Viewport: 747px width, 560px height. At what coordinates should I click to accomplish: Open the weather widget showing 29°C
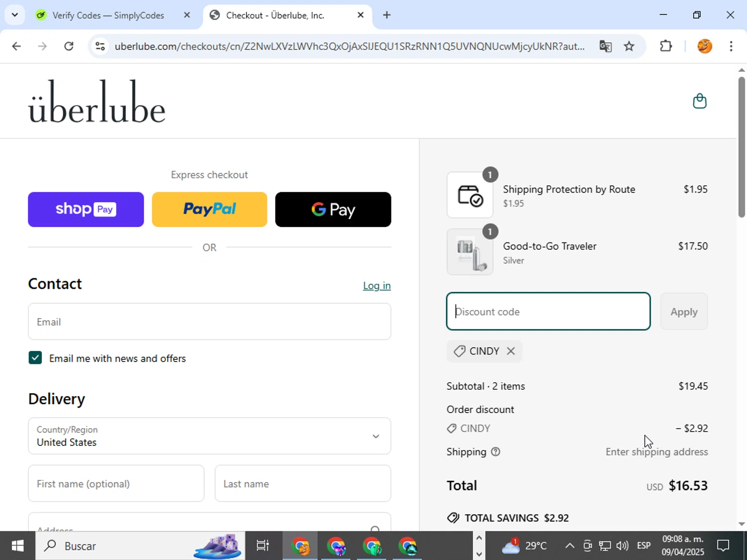point(524,546)
